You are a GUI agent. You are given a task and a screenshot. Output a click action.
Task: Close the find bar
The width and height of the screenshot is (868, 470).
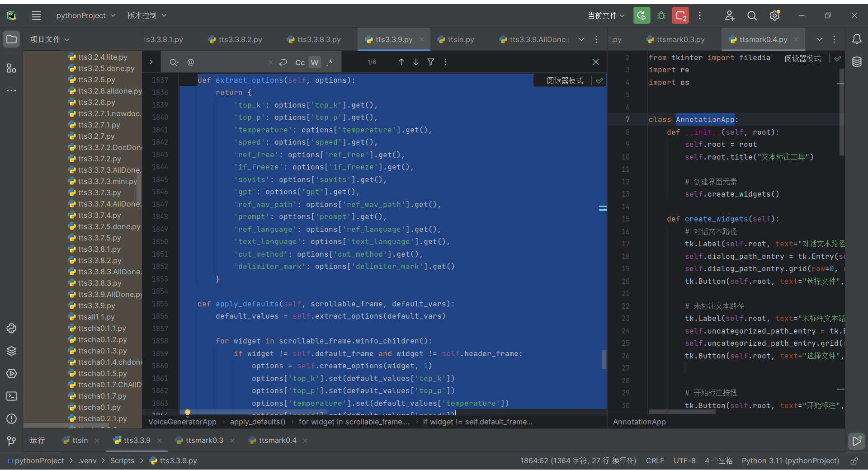coord(596,62)
